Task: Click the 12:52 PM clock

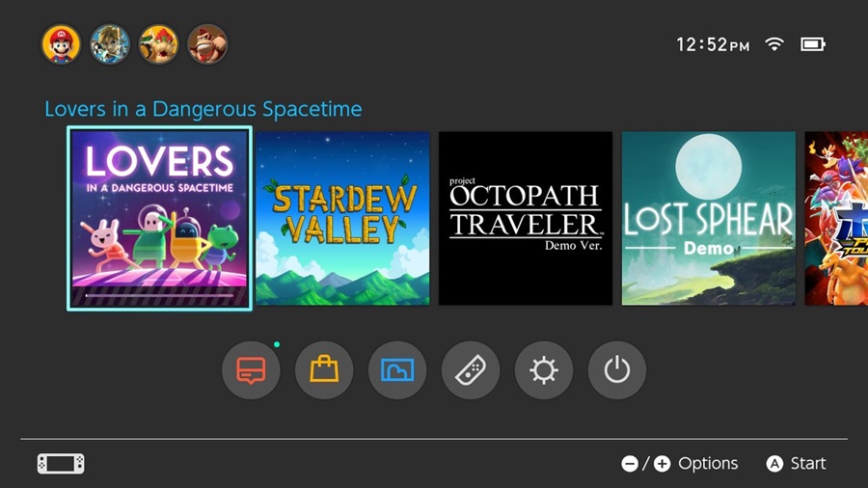Action: tap(713, 44)
